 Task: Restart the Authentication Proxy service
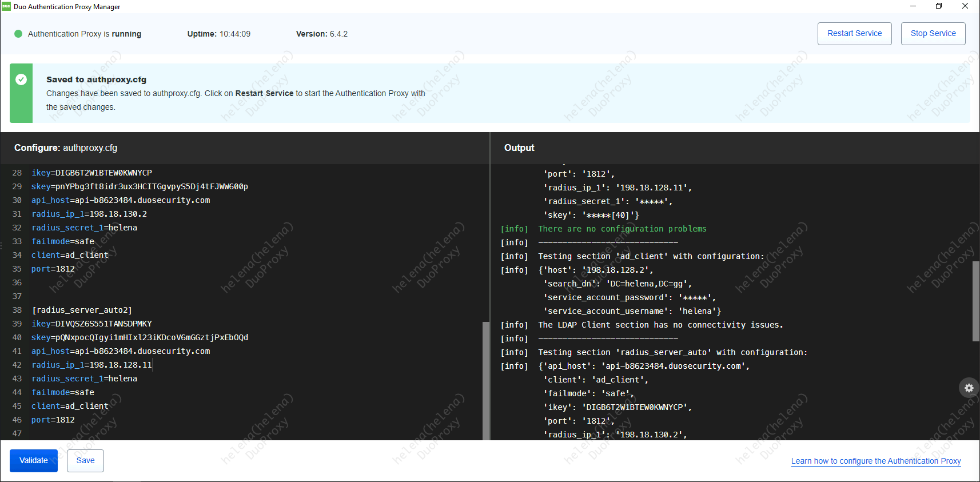click(x=854, y=34)
